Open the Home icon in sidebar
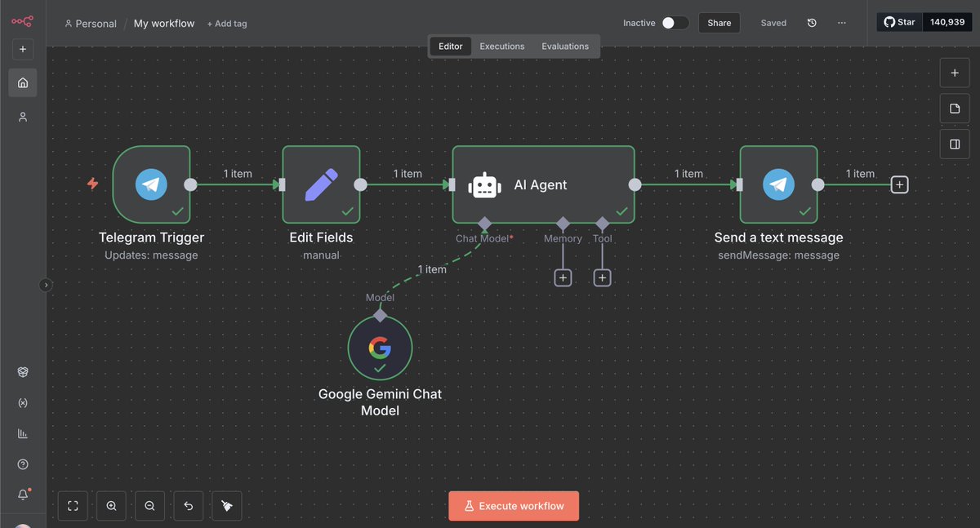This screenshot has height=528, width=980. click(23, 82)
